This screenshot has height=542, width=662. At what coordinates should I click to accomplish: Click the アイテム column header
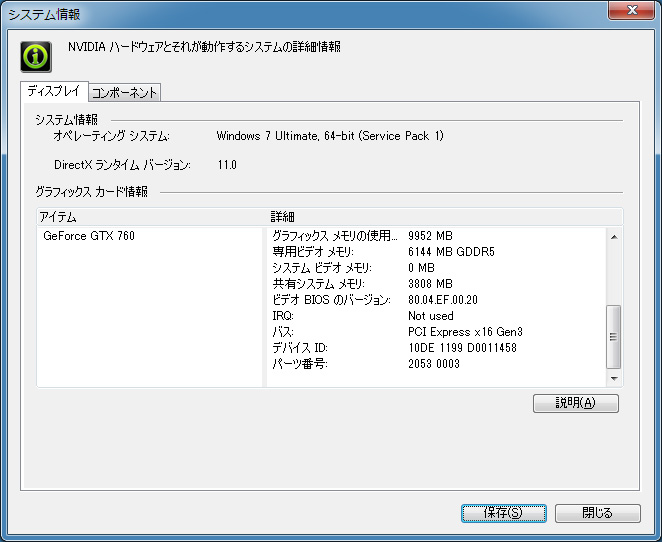coord(152,217)
